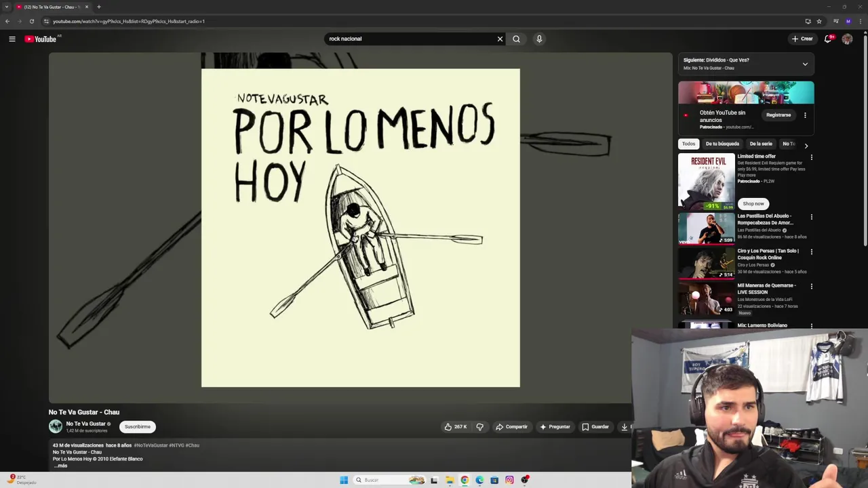Open options for Ciro y Los Persas video
The height and width of the screenshot is (488, 868).
coord(811,251)
